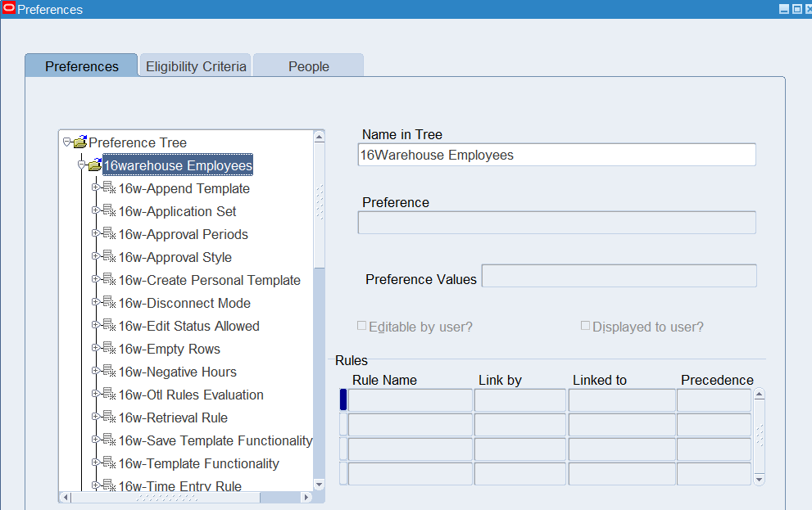The height and width of the screenshot is (510, 812).
Task: Click the 16w-Negative Hours node icon
Action: pos(109,372)
